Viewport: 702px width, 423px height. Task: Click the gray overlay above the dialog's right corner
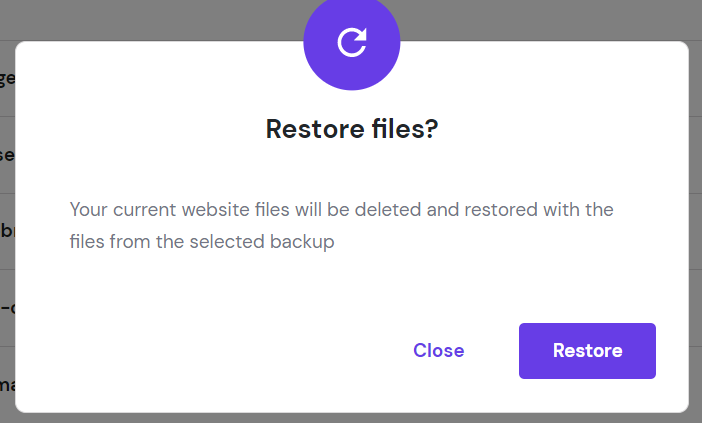[x=600, y=20]
